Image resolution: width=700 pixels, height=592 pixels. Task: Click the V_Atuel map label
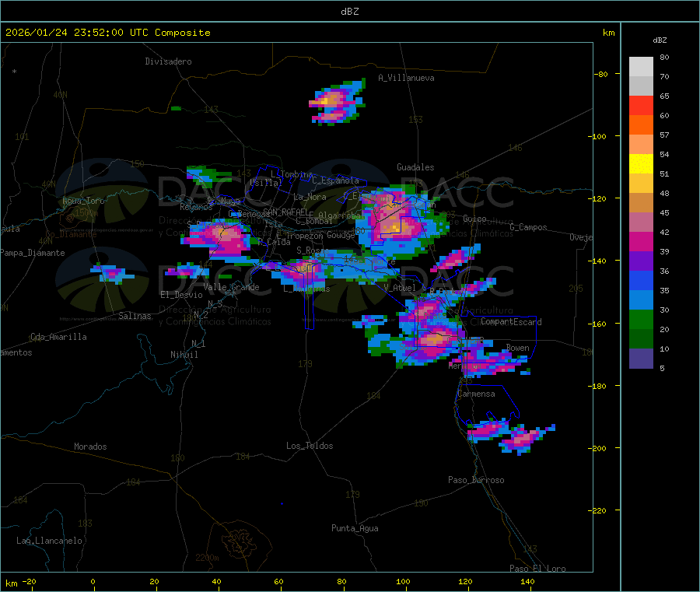[400, 288]
